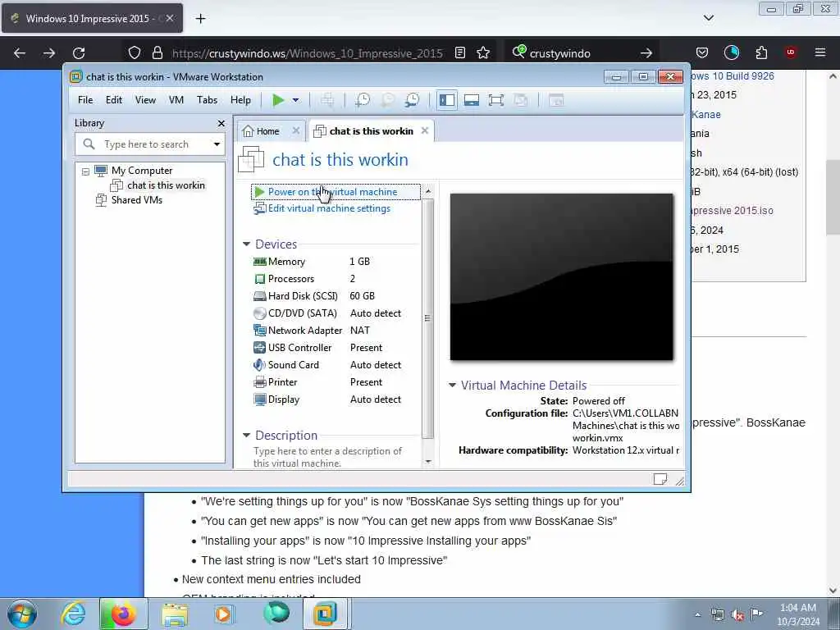Toggle the Show Library sidebar icon
Image resolution: width=840 pixels, height=630 pixels.
pyautogui.click(x=447, y=100)
